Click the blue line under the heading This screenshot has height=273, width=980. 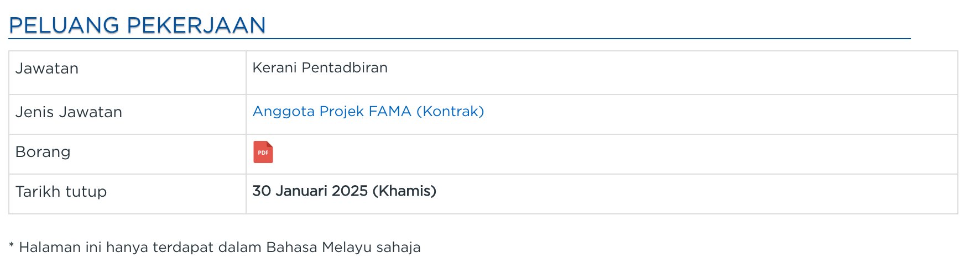(459, 39)
